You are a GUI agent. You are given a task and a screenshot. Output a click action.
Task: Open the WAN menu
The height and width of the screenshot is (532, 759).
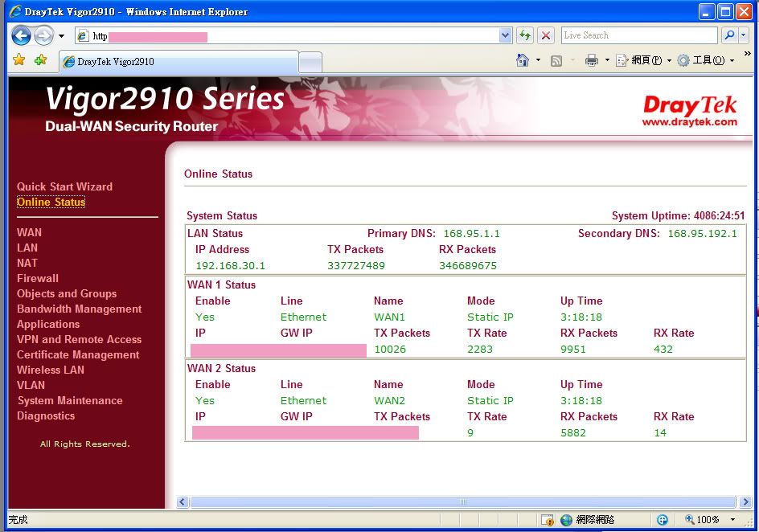(29, 232)
